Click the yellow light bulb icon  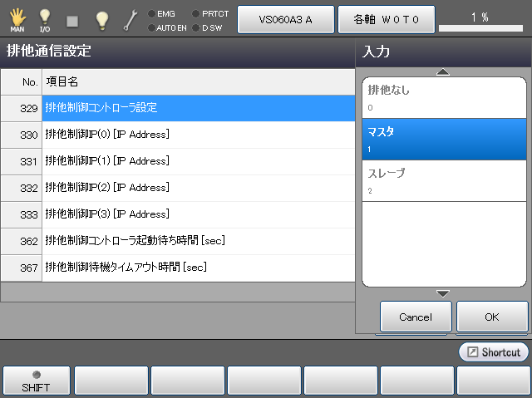101,19
